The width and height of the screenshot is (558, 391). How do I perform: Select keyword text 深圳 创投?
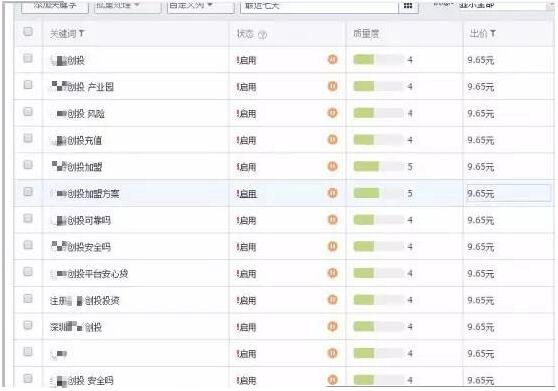click(x=76, y=327)
